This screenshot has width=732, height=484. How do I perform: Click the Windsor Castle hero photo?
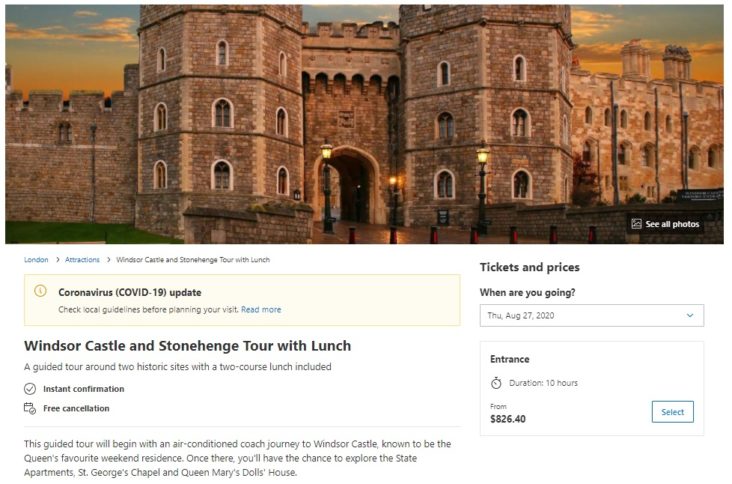click(364, 124)
